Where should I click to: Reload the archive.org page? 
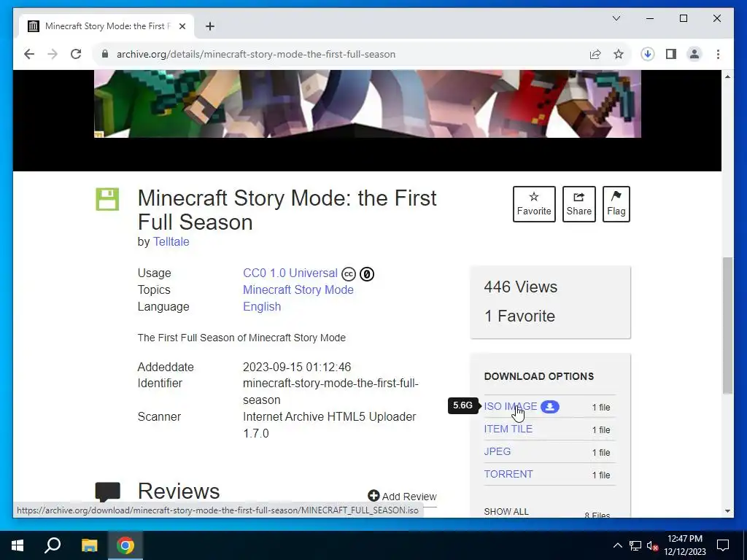(x=76, y=54)
